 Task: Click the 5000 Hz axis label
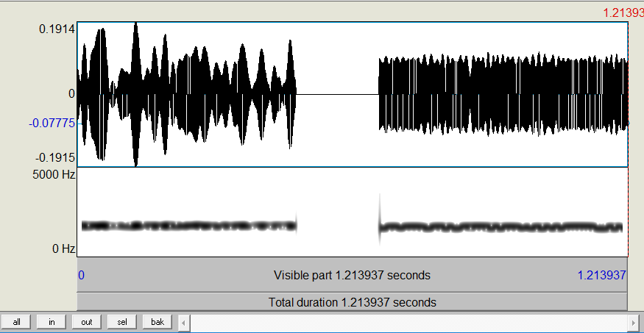coord(54,175)
